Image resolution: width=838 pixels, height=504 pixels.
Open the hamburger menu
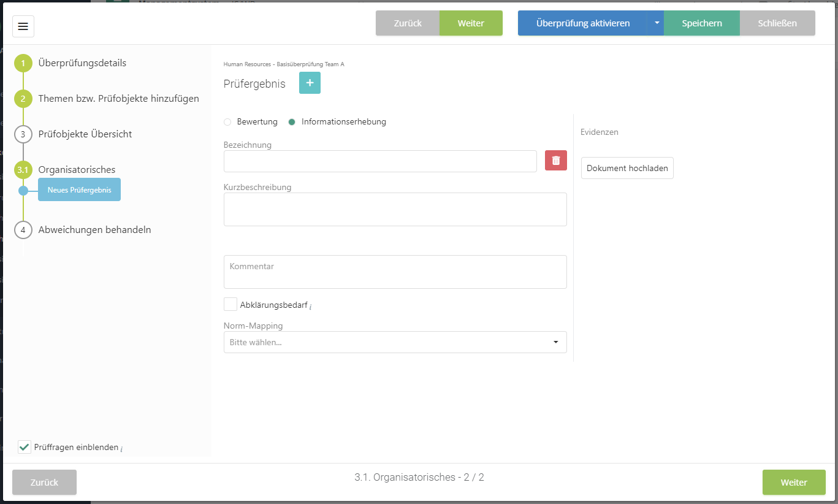tap(23, 26)
